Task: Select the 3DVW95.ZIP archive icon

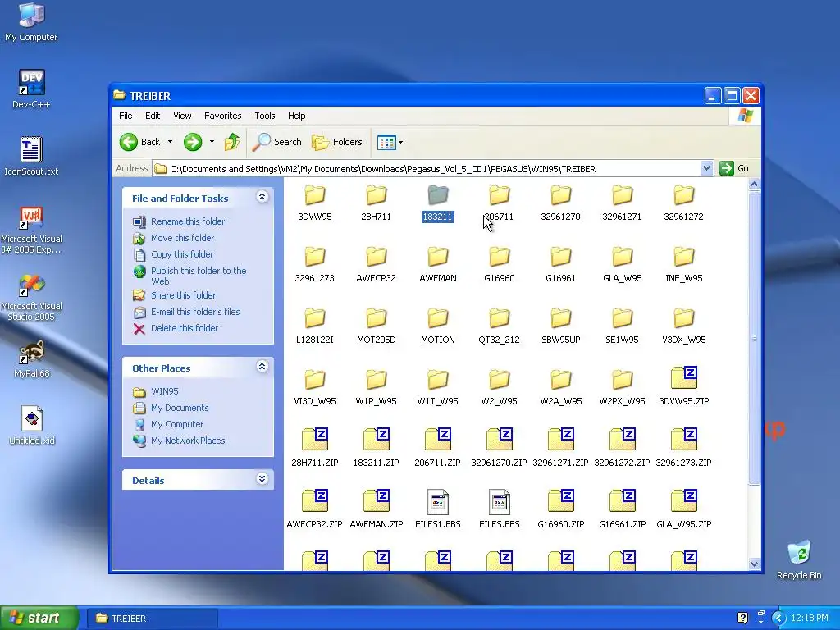Action: coord(684,377)
